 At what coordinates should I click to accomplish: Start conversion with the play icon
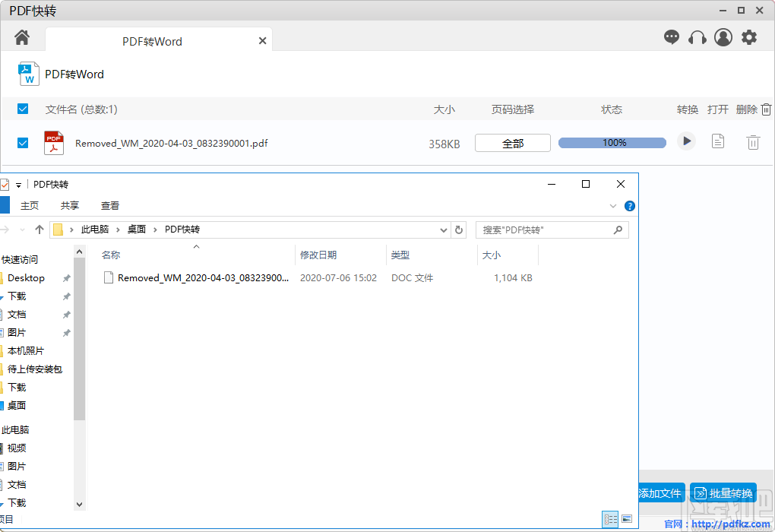click(686, 141)
